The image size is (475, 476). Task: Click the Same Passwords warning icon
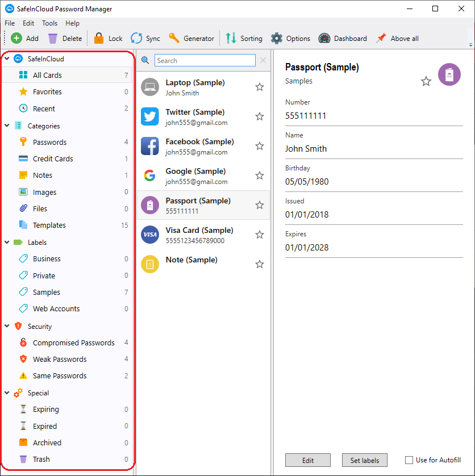[23, 376]
